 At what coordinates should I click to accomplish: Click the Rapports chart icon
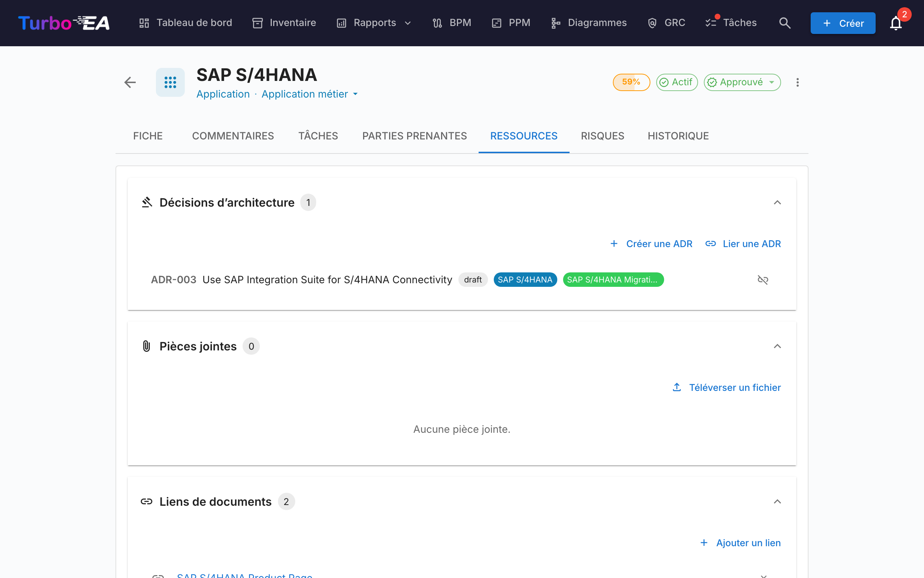(x=341, y=23)
